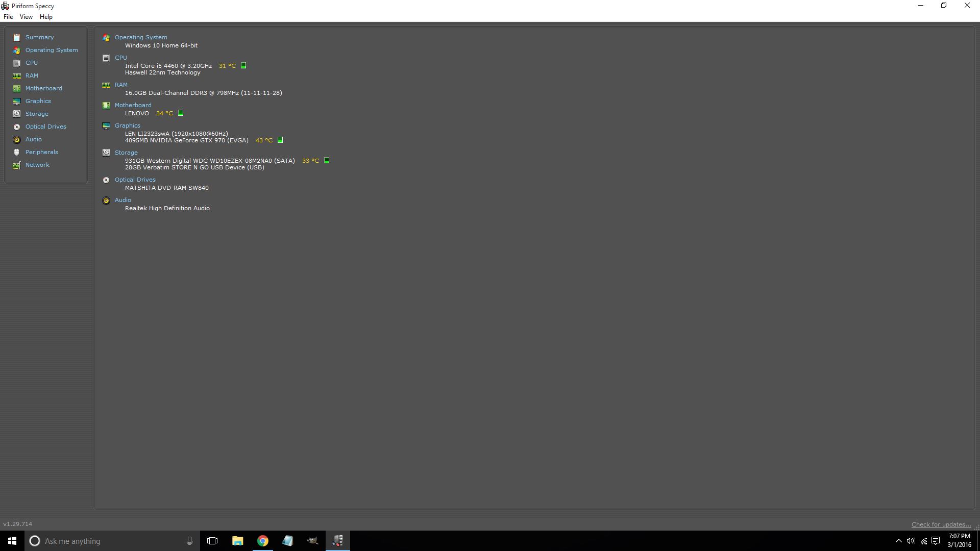Click the green CPU temperature indicator

point(243,65)
